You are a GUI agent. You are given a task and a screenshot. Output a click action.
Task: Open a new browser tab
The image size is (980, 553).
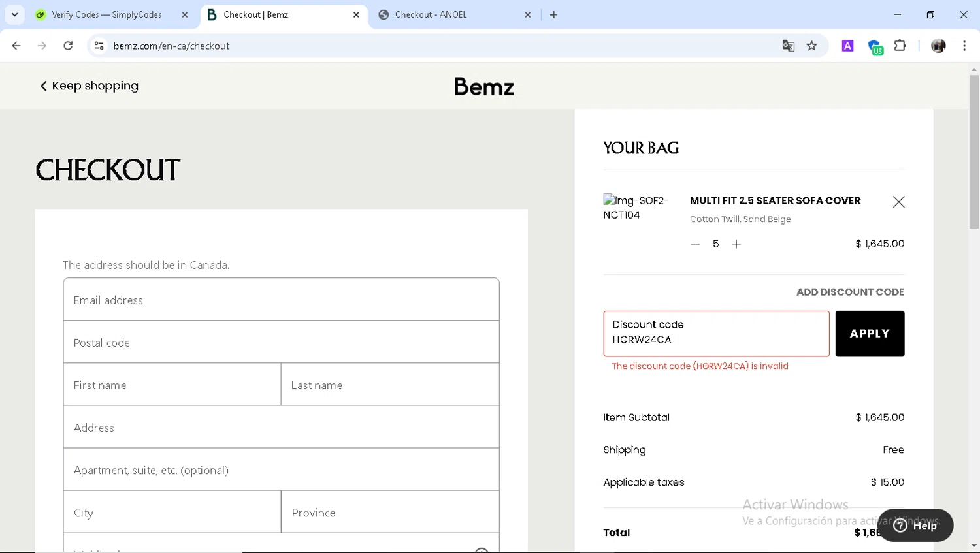coord(554,14)
